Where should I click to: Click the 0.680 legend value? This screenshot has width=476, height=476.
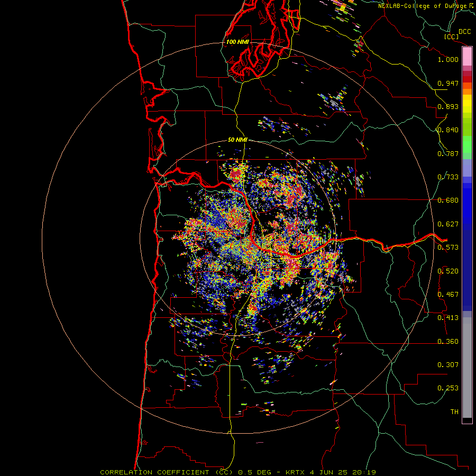pos(448,200)
